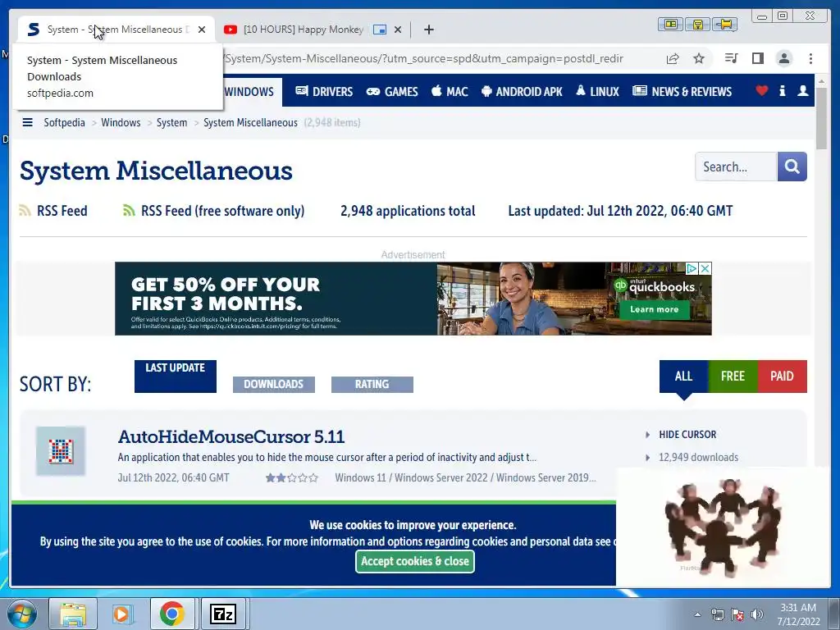Toggle the Chrome side panel icon

tap(757, 58)
